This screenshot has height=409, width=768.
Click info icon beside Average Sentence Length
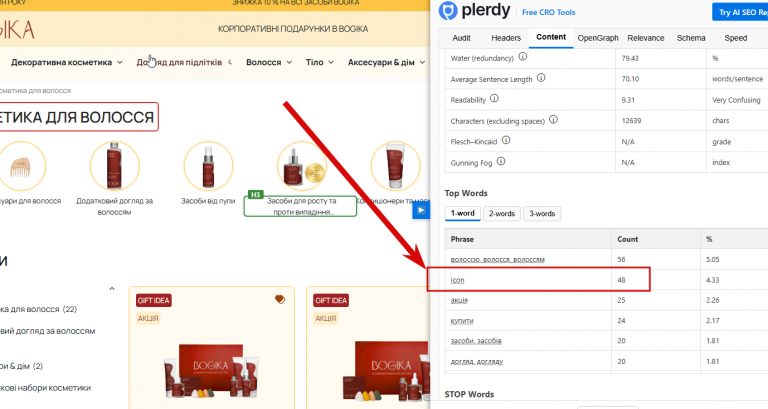point(541,78)
